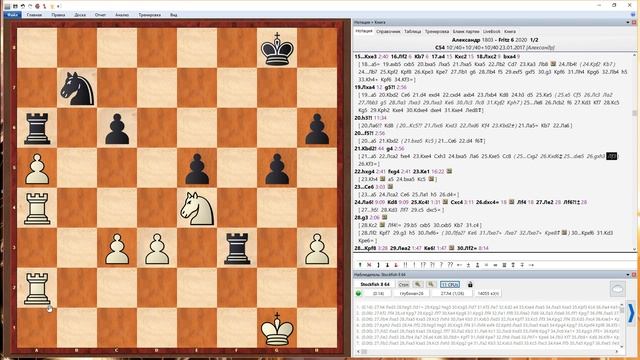Click the 27.h4 (1/26) current move field
640x360 pixels.
point(452,293)
